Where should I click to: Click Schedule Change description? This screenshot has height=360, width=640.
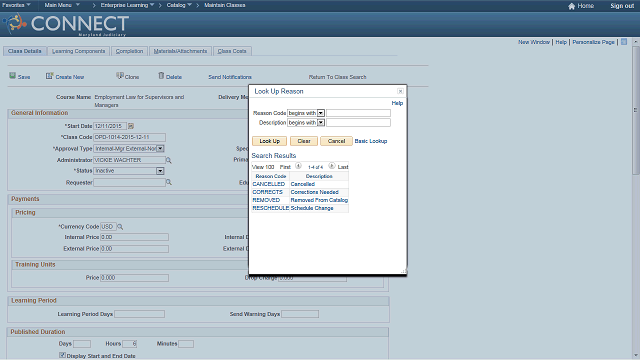coord(312,208)
